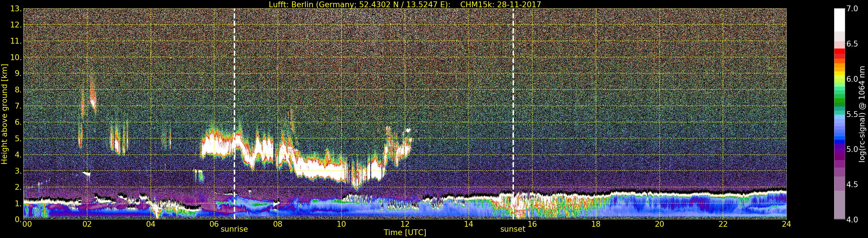This screenshot has height=238, width=868.
Task: Click the '13.' height axis tick label
Action: [x=16, y=9]
